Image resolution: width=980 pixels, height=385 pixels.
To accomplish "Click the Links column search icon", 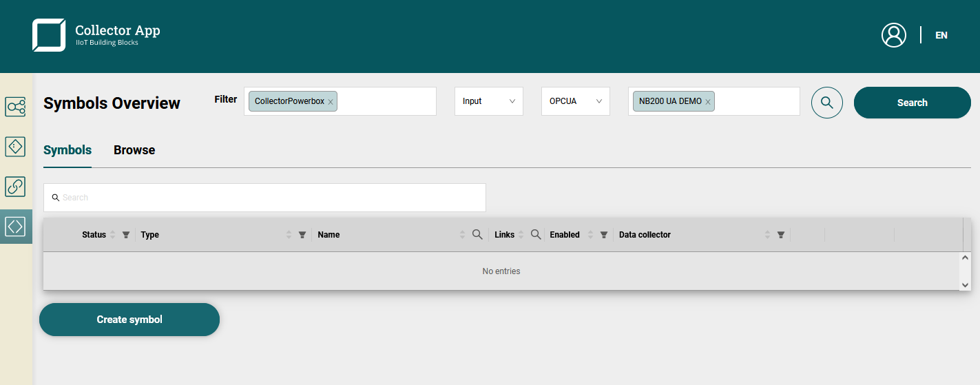I will coord(536,235).
